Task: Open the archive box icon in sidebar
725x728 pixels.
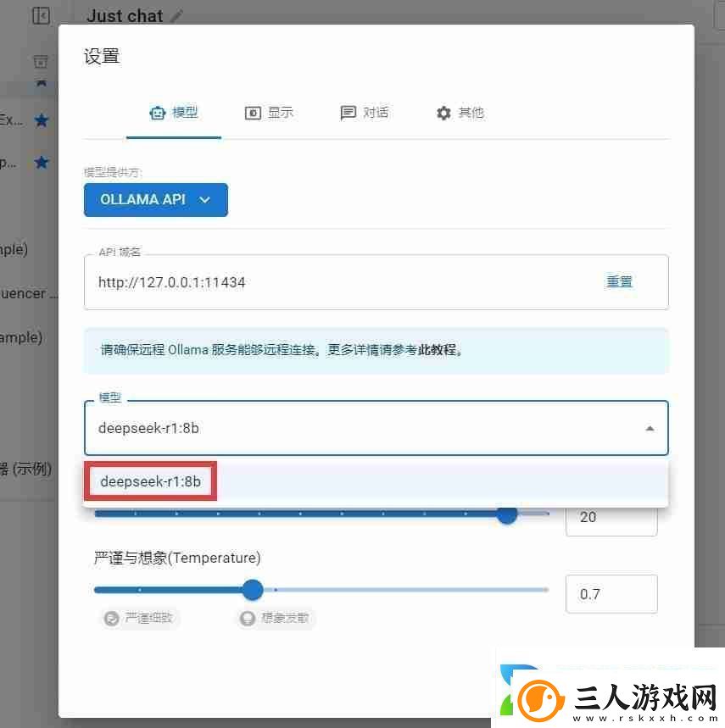Action: [x=41, y=61]
